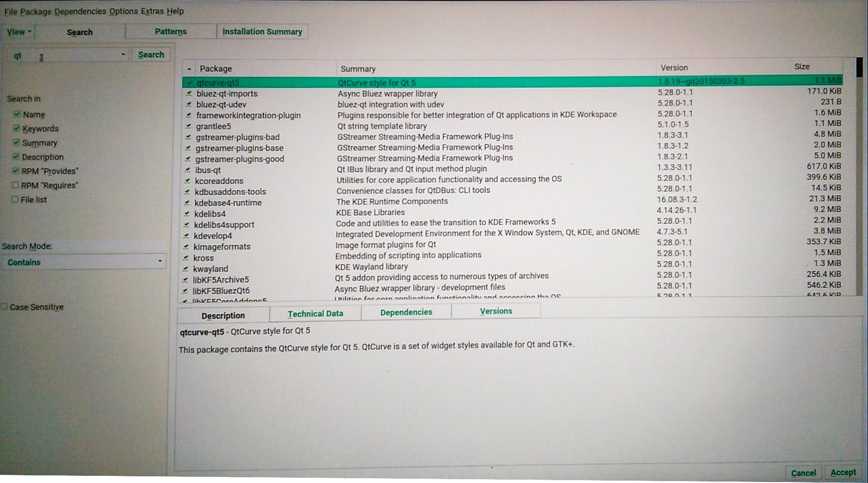Click status icon of kwayland package

(x=185, y=269)
